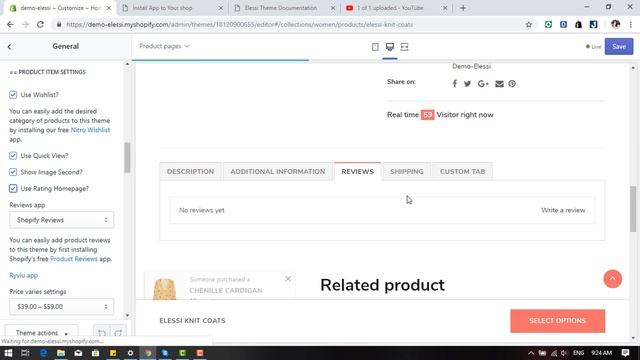Screen dimensions: 640x360
Task: Toggle the Show Image Second checkbox
Action: 13,172
